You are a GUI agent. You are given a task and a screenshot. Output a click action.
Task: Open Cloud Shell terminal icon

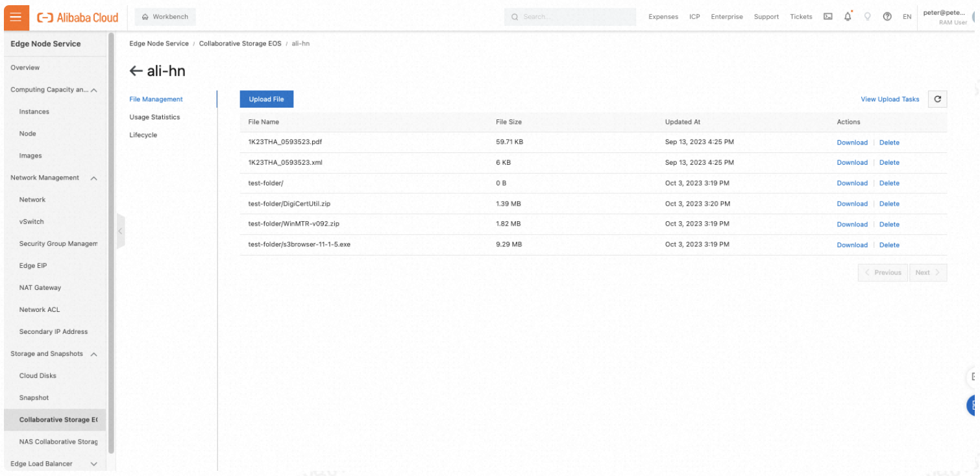pyautogui.click(x=828, y=17)
